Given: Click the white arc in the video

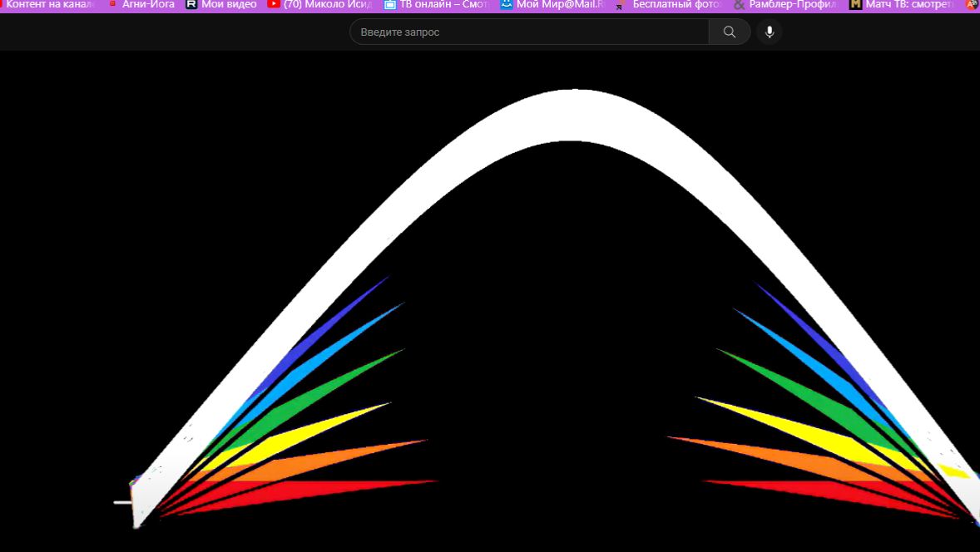Looking at the screenshot, I should pos(572,116).
